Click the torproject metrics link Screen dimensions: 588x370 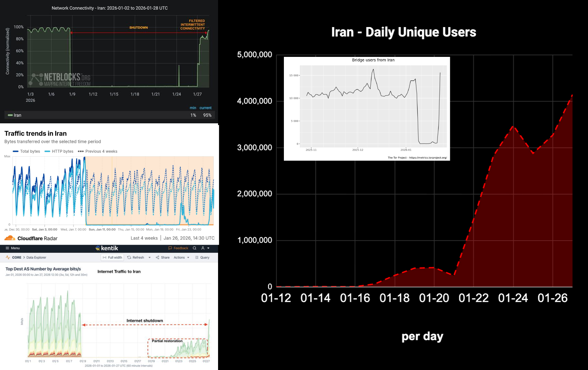click(428, 158)
